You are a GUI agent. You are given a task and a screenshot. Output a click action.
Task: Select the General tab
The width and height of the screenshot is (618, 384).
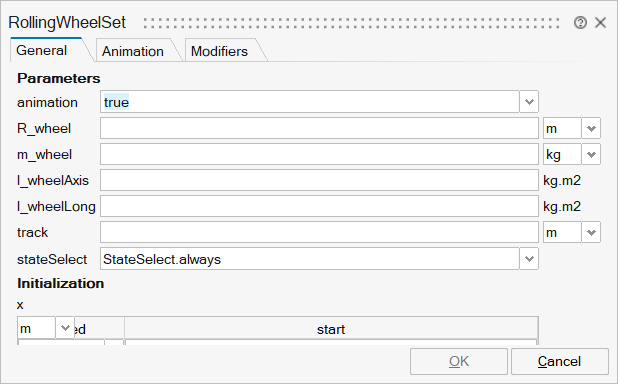pyautogui.click(x=42, y=50)
